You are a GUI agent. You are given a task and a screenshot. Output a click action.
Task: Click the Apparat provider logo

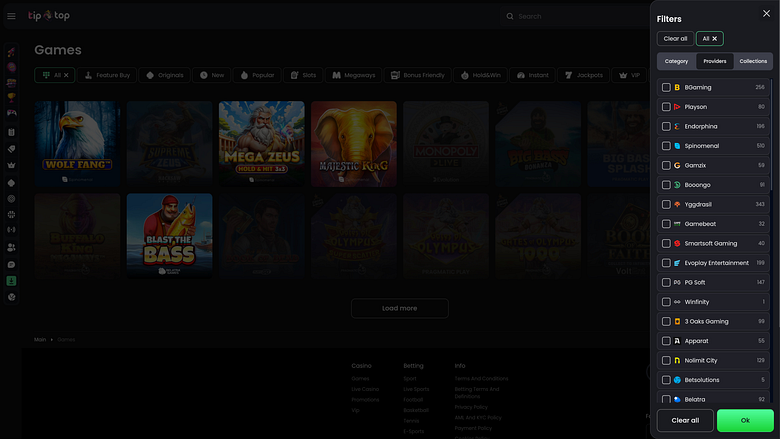click(x=677, y=341)
